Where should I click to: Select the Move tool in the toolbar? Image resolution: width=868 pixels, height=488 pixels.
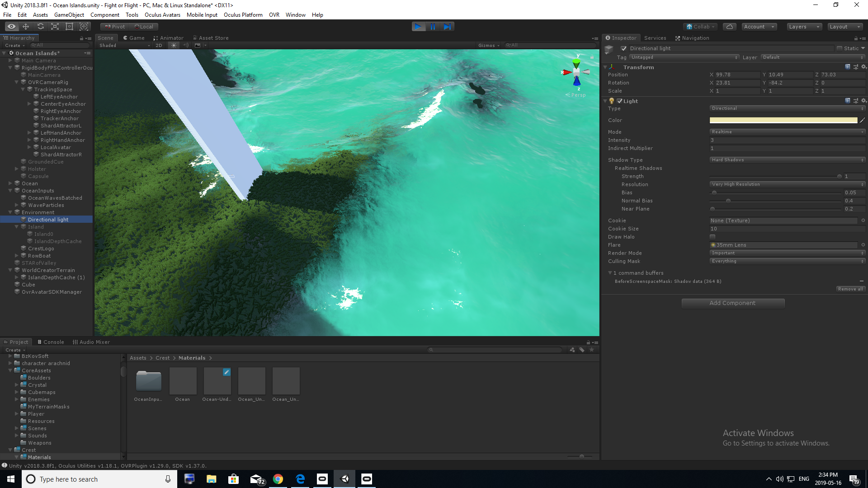tap(26, 27)
